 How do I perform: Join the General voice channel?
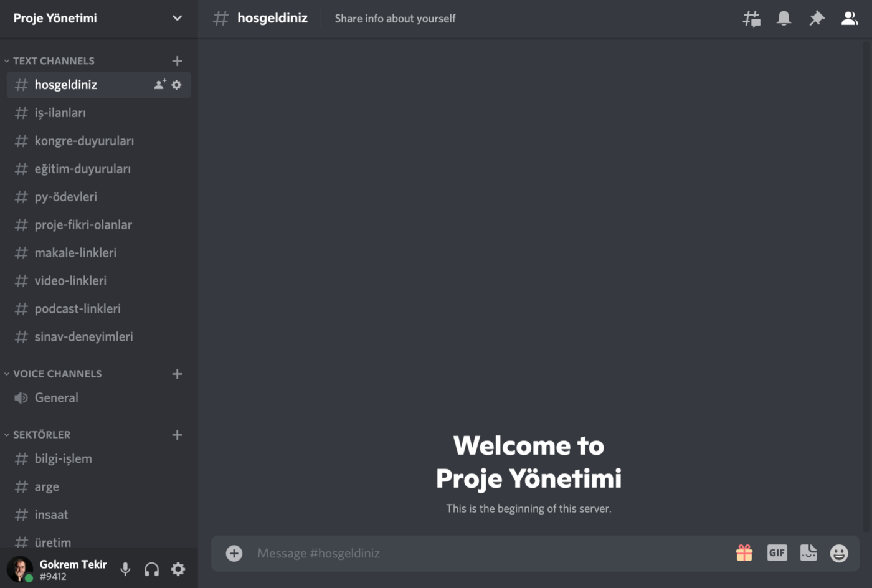56,398
